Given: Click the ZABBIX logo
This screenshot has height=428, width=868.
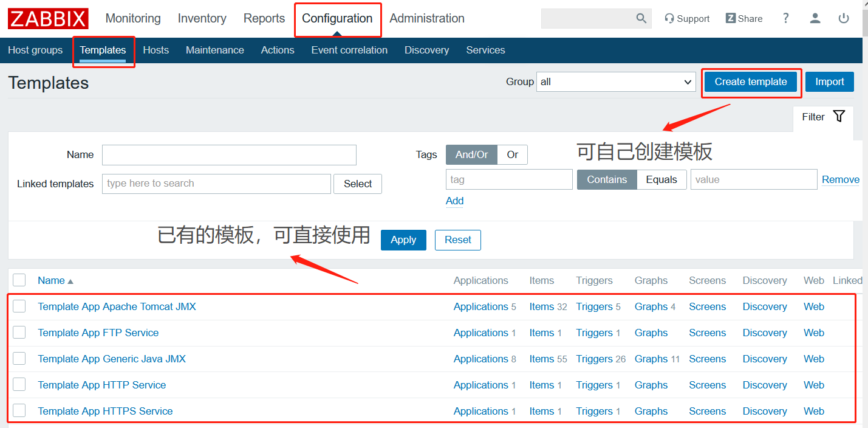Looking at the screenshot, I should tap(47, 18).
